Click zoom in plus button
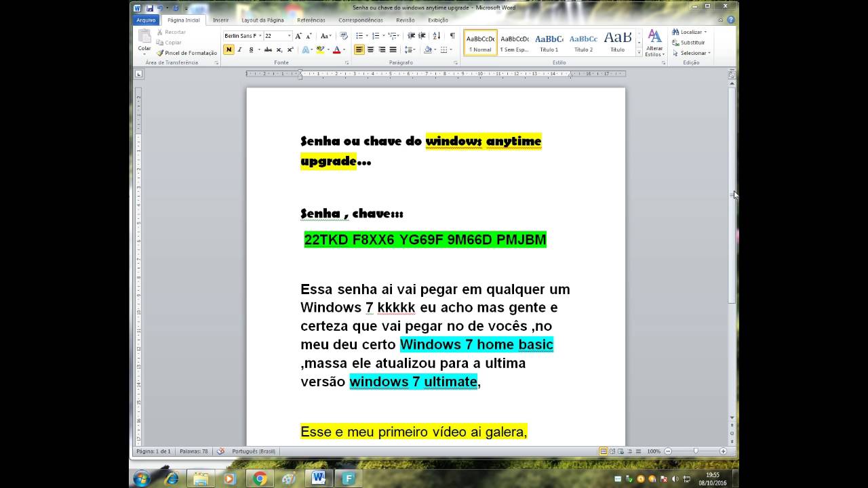 click(723, 451)
